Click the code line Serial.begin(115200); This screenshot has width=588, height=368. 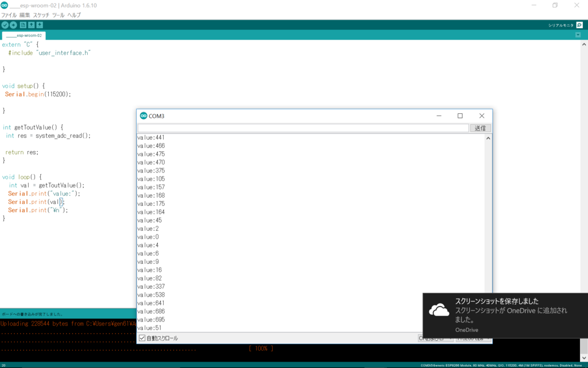point(38,94)
